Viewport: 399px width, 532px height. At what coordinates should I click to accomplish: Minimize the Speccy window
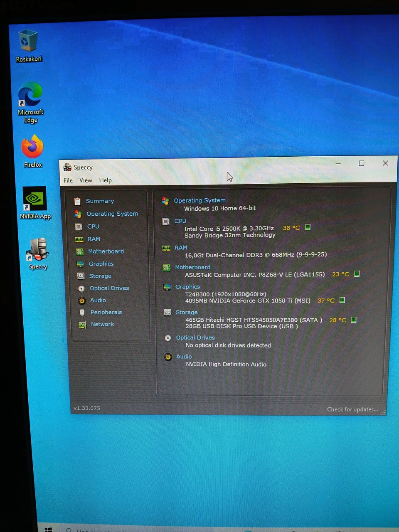[x=338, y=163]
